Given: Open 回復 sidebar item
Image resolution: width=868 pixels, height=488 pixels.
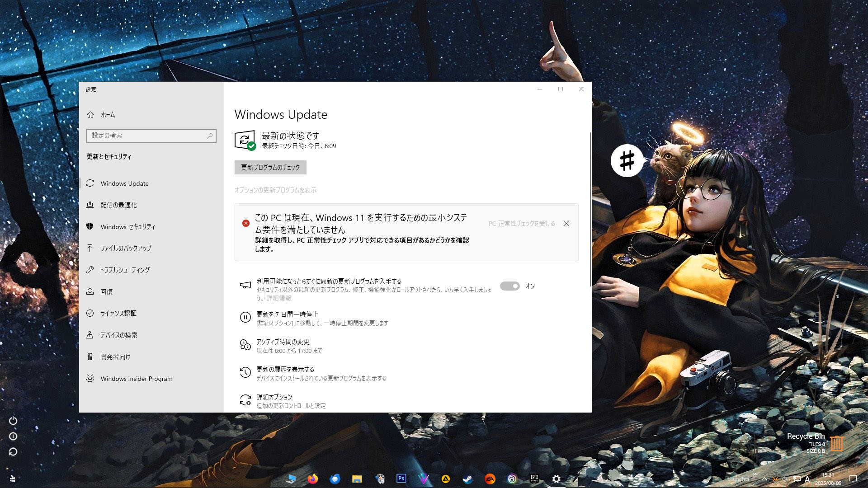Looking at the screenshot, I should click(151, 292).
